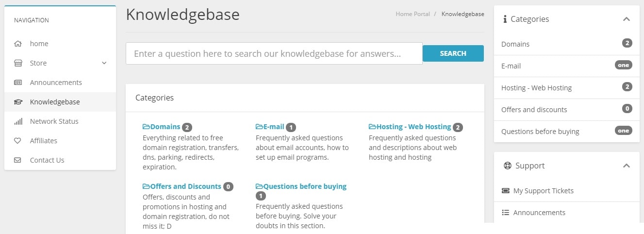Select E-mail in the Categories sidebar

coord(567,66)
